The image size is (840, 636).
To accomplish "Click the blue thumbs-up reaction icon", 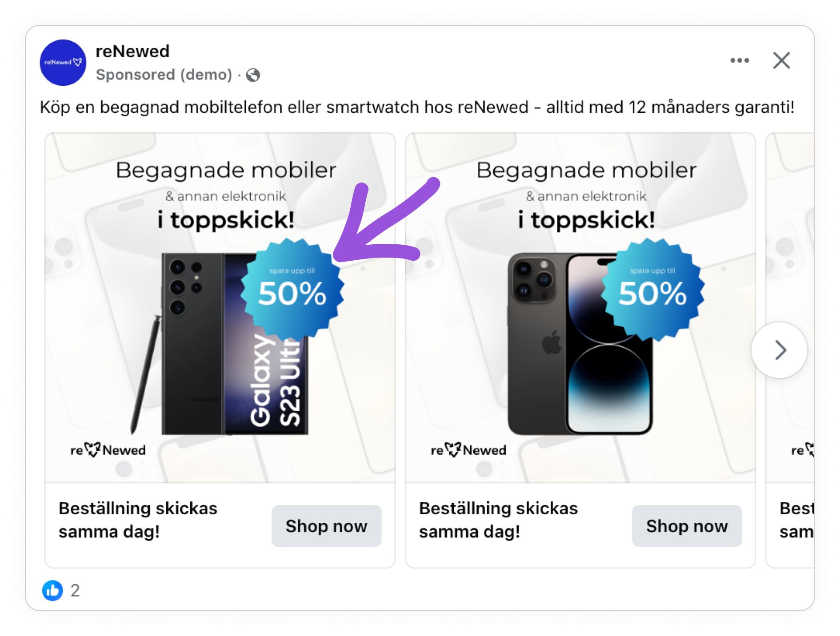I will pyautogui.click(x=52, y=590).
